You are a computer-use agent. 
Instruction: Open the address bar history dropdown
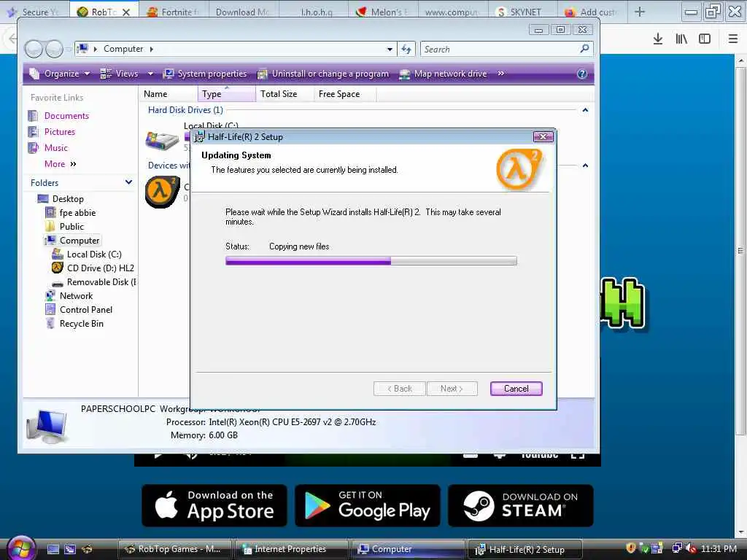[390, 49]
